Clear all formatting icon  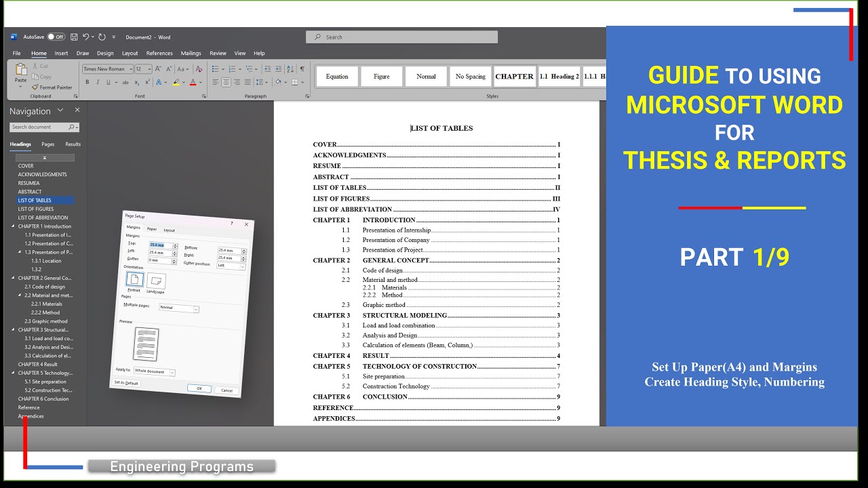[198, 69]
